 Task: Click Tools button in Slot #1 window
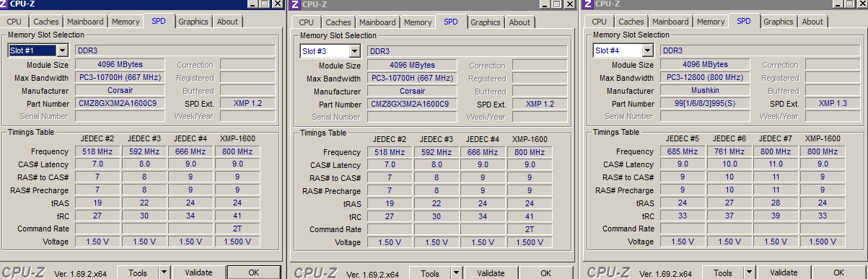tap(138, 273)
